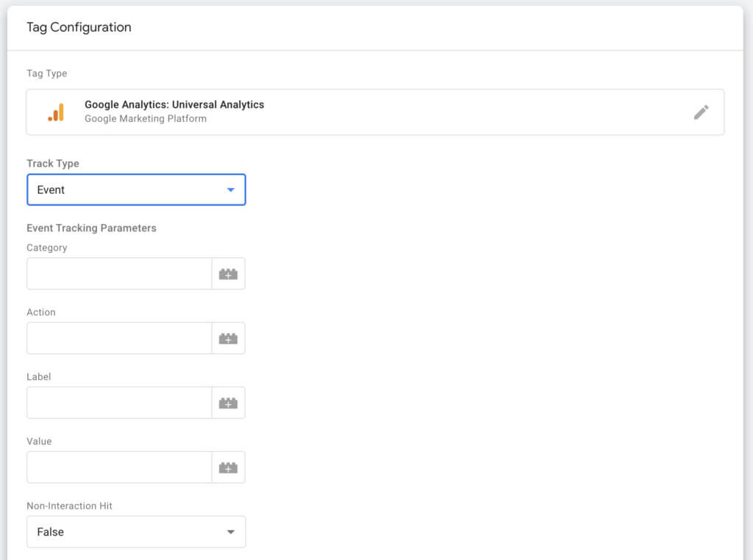The height and width of the screenshot is (560, 753).
Task: Click inside the Label input field
Action: pos(118,402)
